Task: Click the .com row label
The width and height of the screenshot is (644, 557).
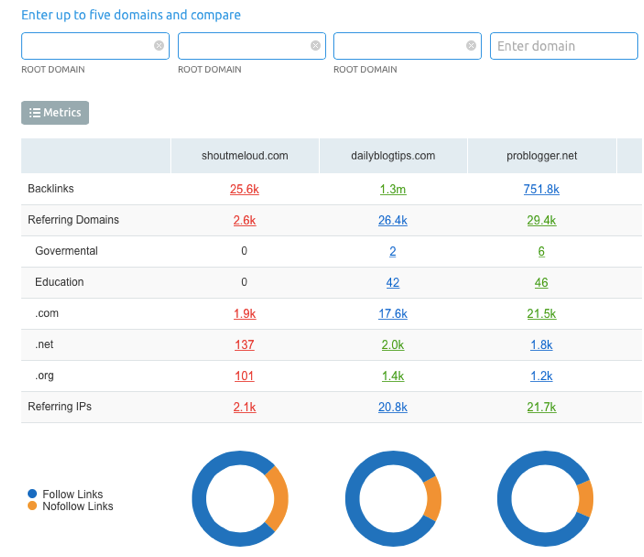Action: click(47, 313)
